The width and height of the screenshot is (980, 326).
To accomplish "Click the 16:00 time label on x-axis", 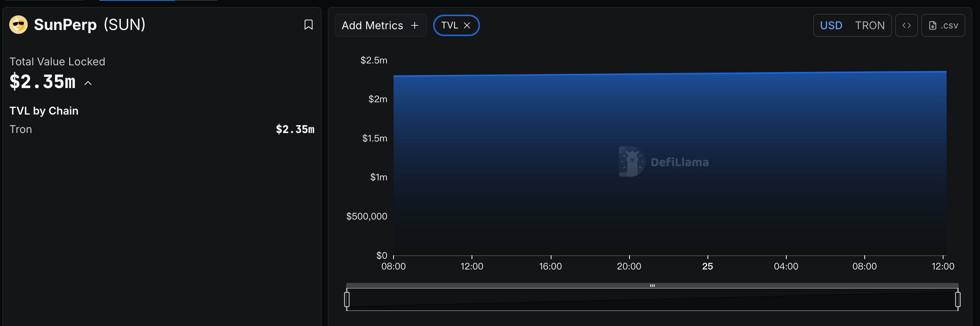I will (x=550, y=266).
